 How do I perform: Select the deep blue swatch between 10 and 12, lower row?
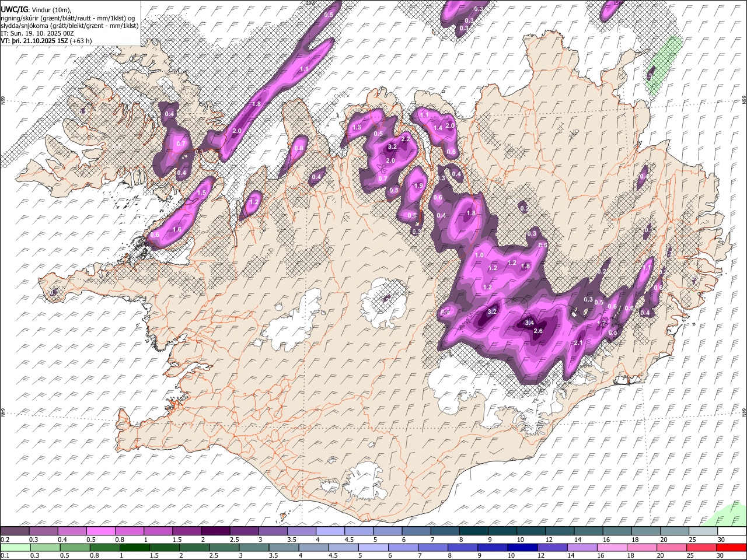[522, 547]
